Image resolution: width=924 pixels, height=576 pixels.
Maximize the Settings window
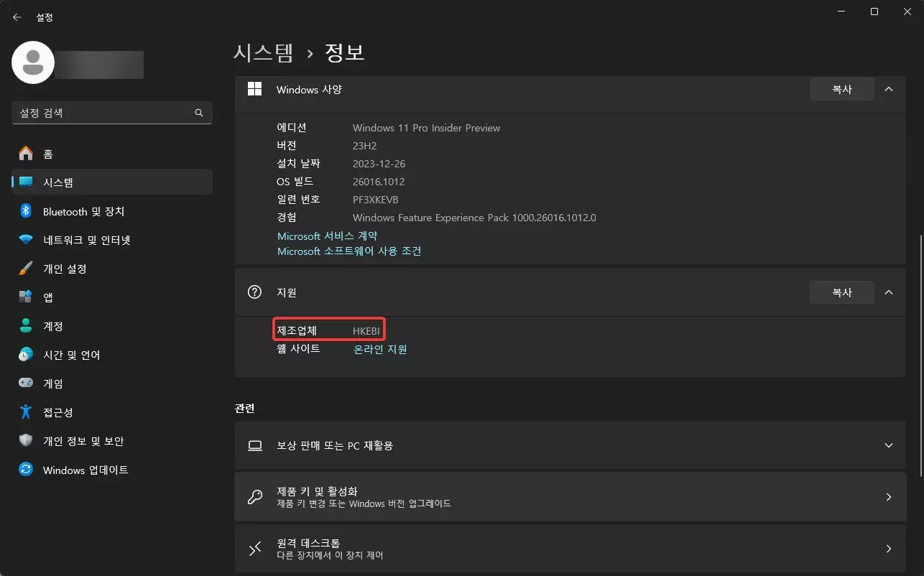874,11
